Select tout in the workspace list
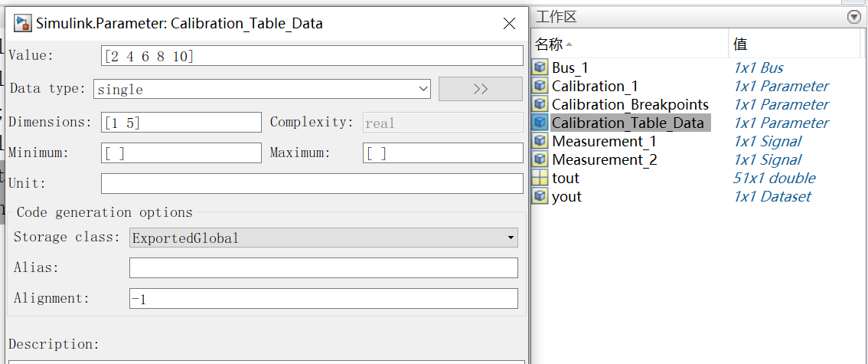Viewport: 868px width, 364px height. [565, 178]
